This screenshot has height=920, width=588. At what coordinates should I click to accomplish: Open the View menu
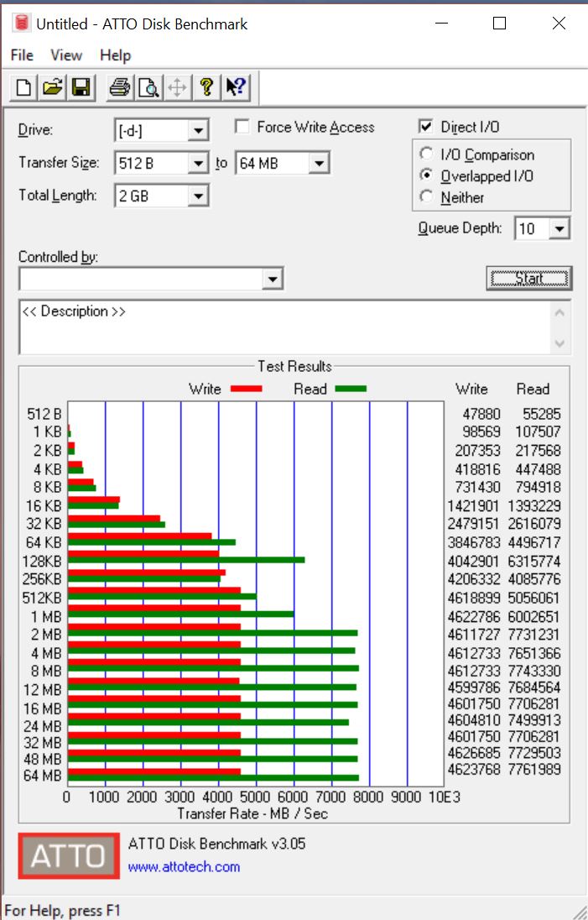[66, 55]
